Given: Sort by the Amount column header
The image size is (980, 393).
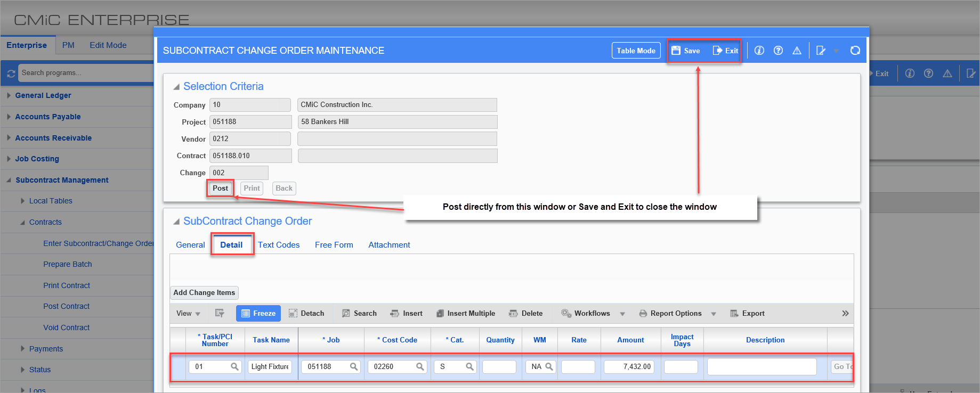Looking at the screenshot, I should point(630,340).
